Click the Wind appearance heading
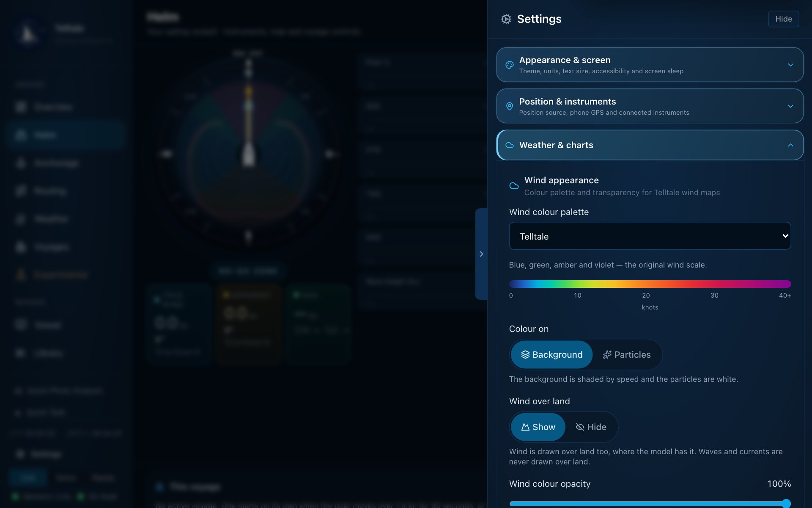 click(x=561, y=180)
